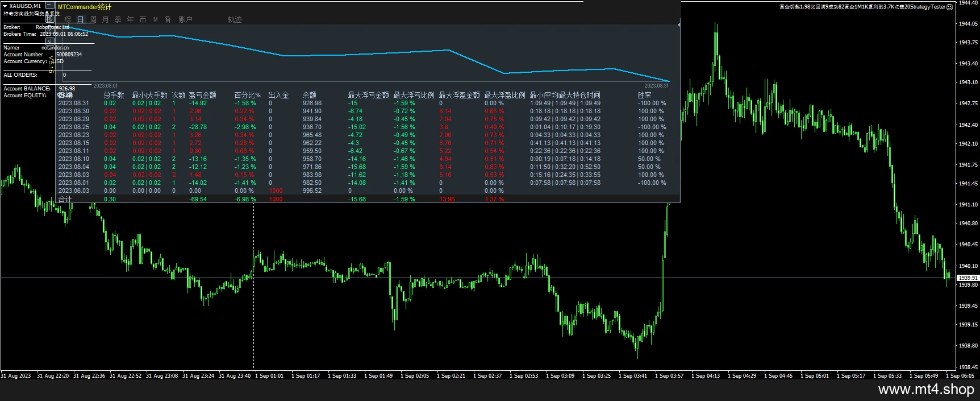Click the 最小|平均|最大持仓时间 header
The width and height of the screenshot is (980, 401).
click(x=565, y=95)
